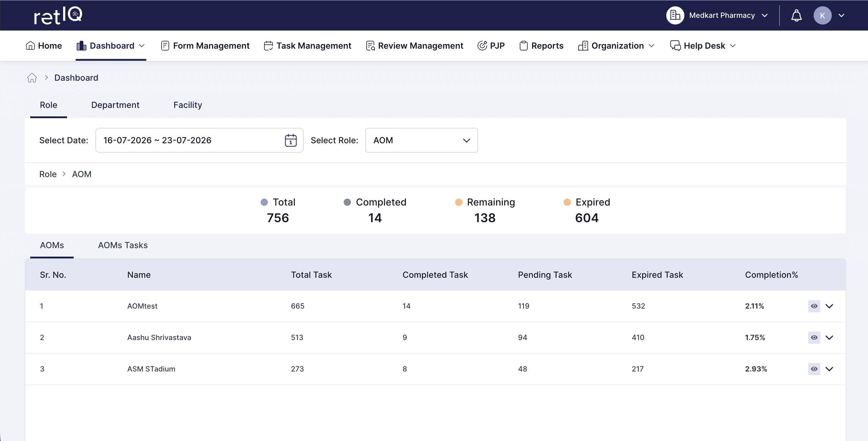Click the Completed legend dot
Screen dimensions: 868x441
click(347, 202)
